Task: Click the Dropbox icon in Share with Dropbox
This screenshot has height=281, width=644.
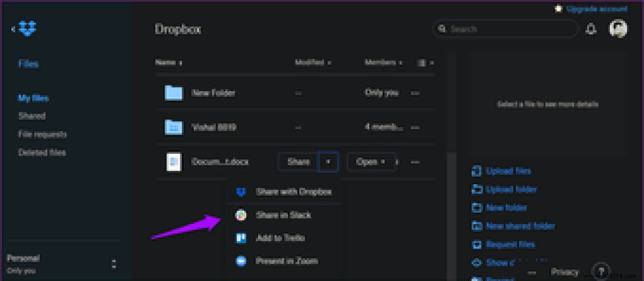Action: pos(241,192)
